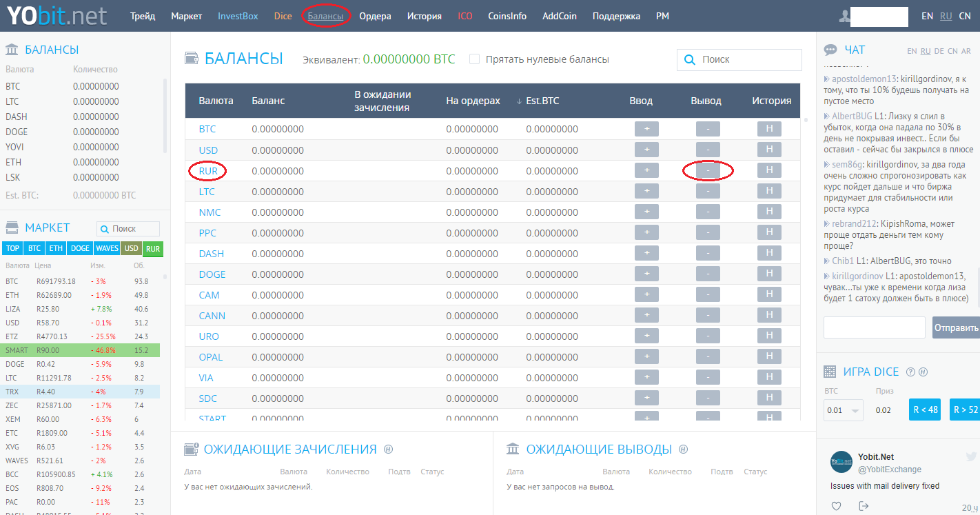This screenshot has width=980, height=515.
Task: Select the BTC market filter button
Action: pyautogui.click(x=34, y=249)
